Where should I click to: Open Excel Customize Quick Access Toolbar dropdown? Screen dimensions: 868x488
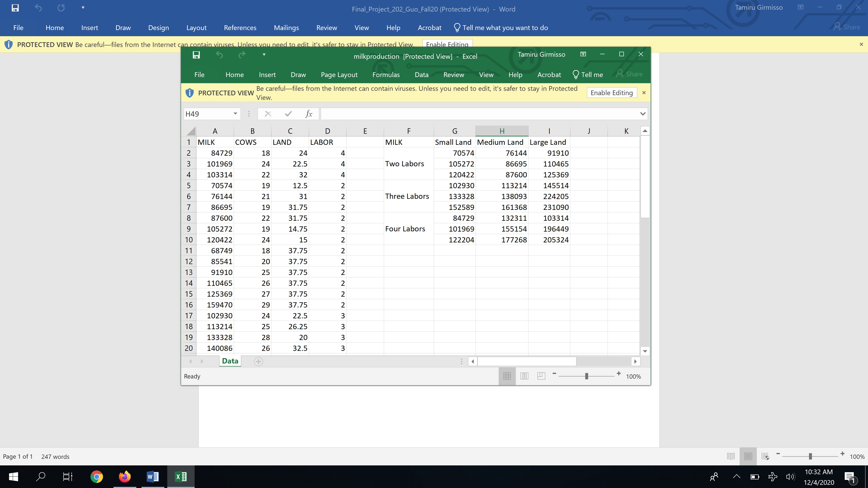coord(264,54)
